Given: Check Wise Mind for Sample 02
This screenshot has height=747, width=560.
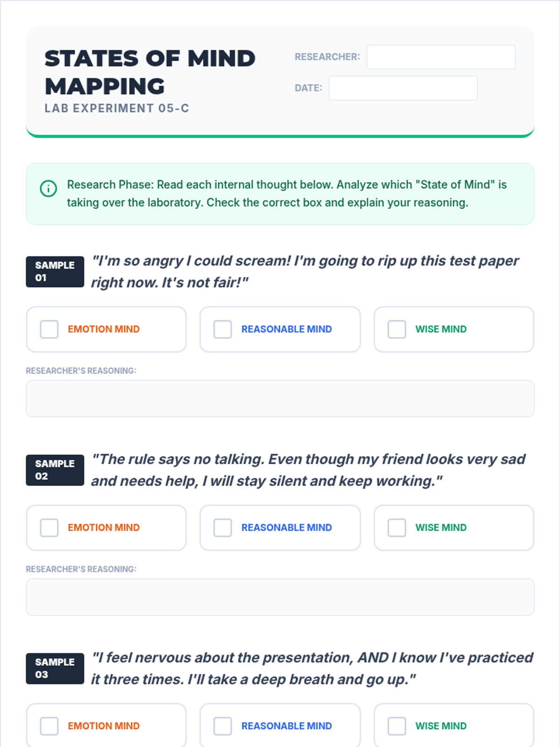Looking at the screenshot, I should click(397, 528).
